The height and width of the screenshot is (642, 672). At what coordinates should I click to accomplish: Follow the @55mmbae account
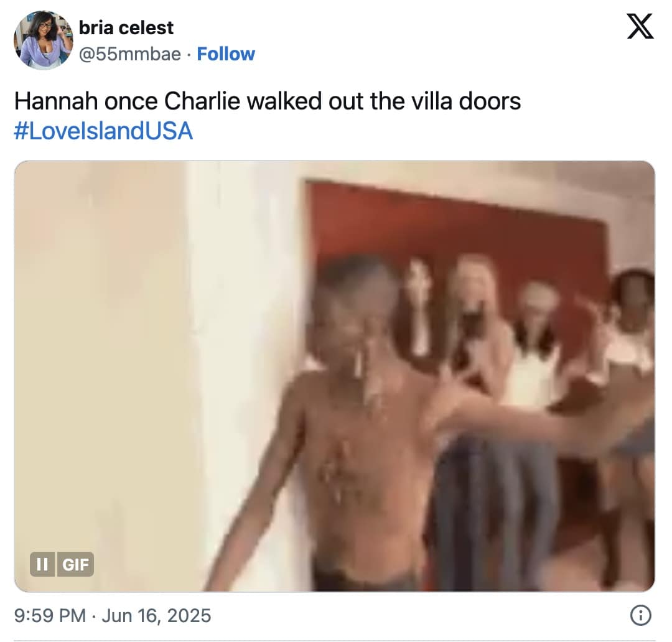226,54
